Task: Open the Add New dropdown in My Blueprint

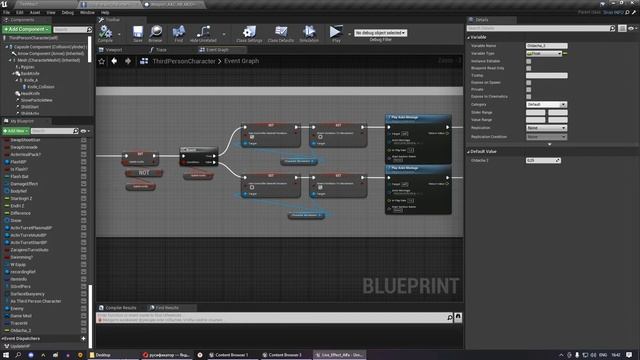Action: pyautogui.click(x=16, y=131)
